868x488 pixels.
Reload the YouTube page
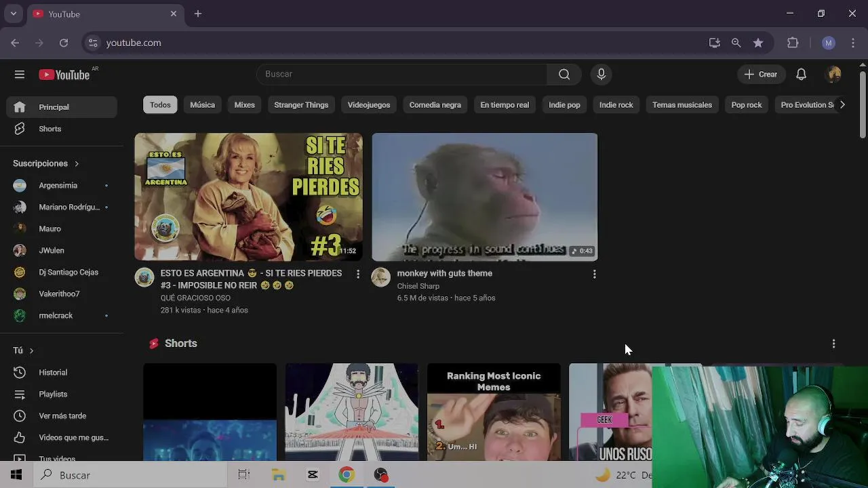tap(64, 43)
